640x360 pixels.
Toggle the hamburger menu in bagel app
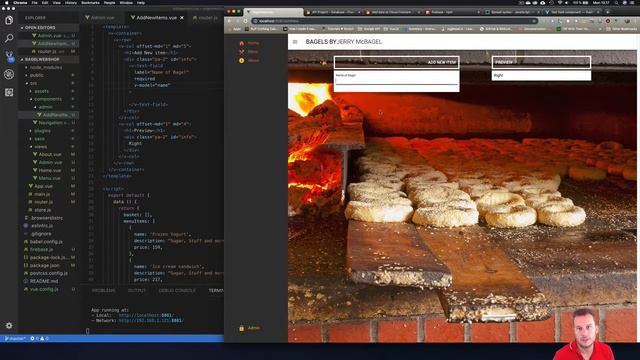(x=295, y=42)
